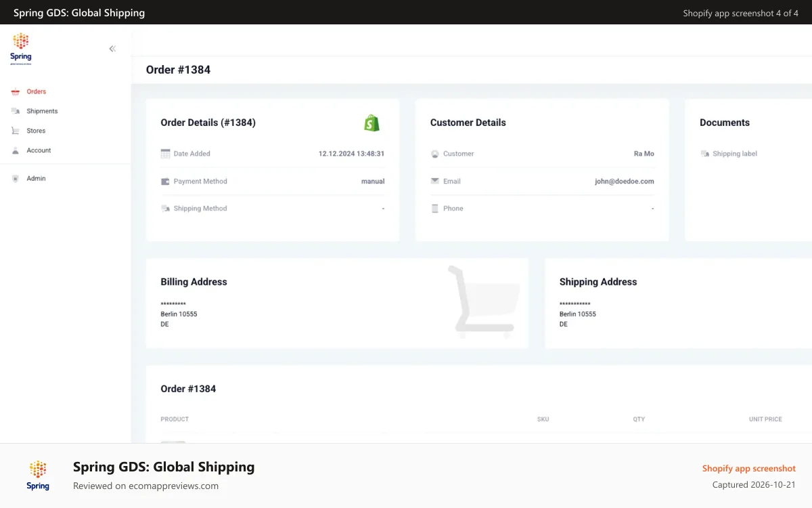The width and height of the screenshot is (812, 508).
Task: Click the Shipments truck icon
Action: (15, 111)
